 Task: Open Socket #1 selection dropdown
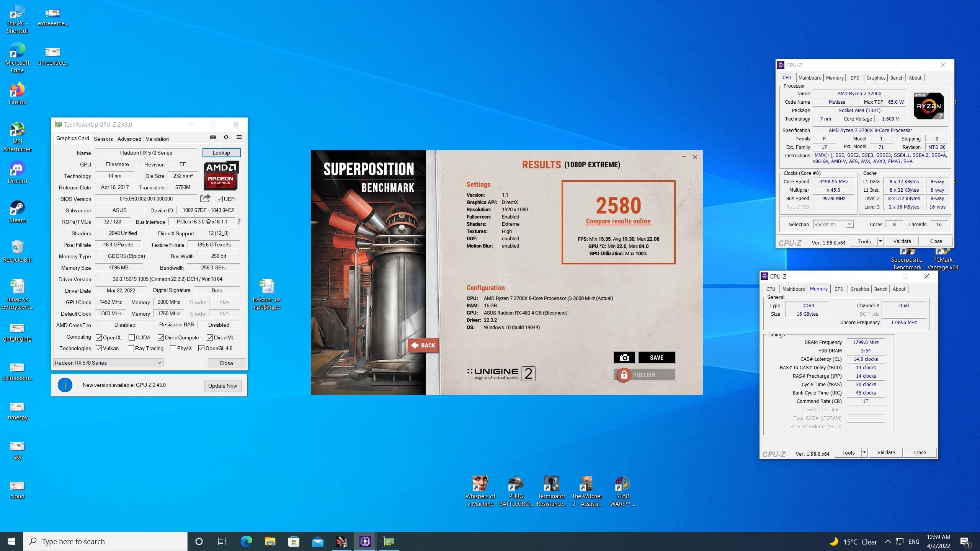click(833, 224)
